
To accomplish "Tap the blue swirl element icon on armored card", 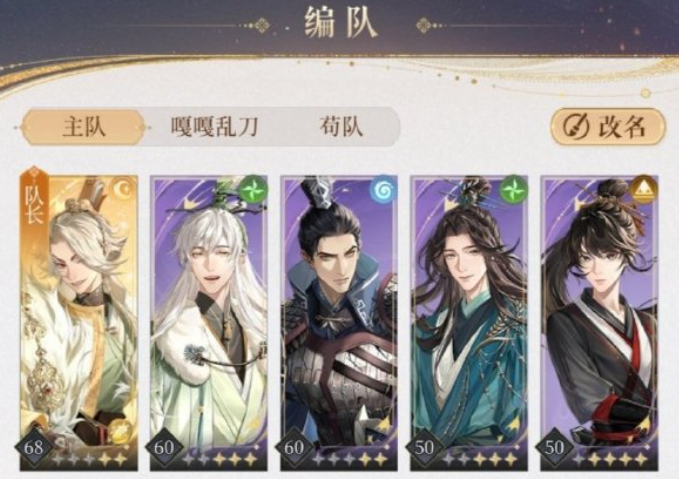I will coord(384,189).
